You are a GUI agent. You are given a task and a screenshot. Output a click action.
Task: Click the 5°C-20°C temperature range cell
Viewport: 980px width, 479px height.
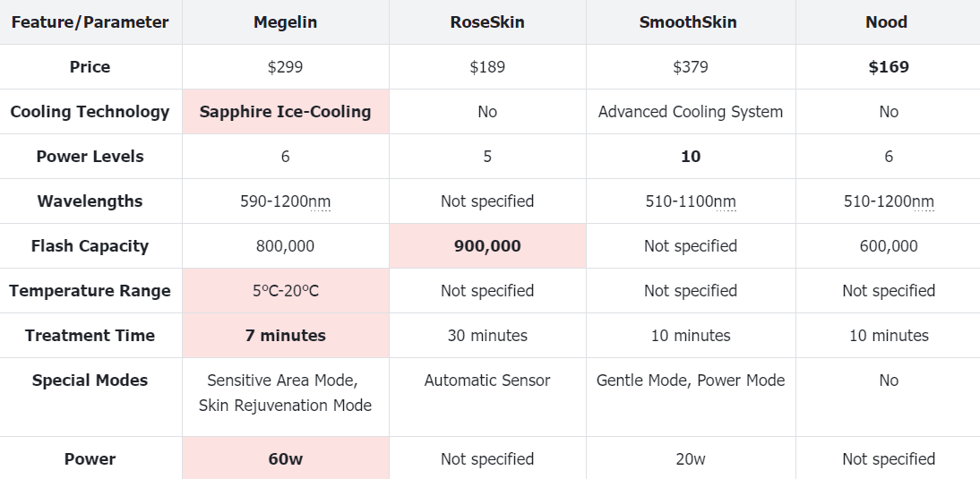click(x=285, y=290)
